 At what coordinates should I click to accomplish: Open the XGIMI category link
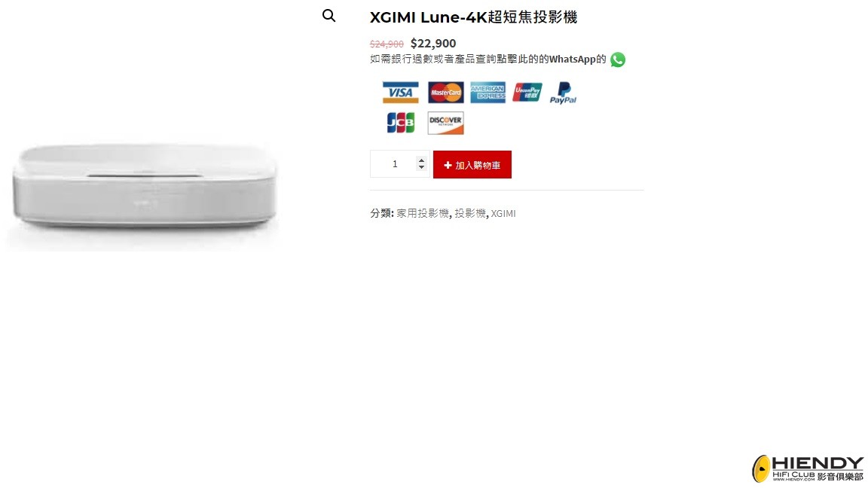503,214
